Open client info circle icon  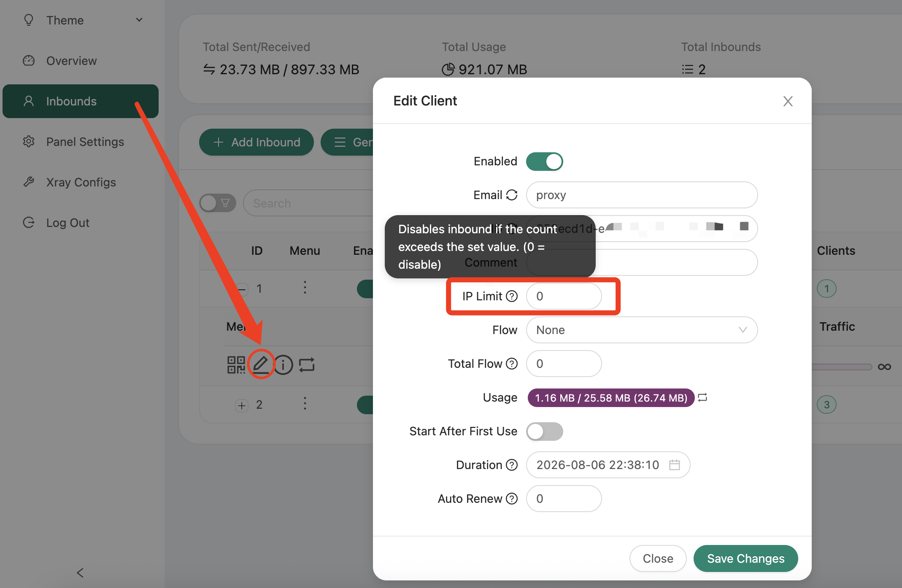[284, 365]
